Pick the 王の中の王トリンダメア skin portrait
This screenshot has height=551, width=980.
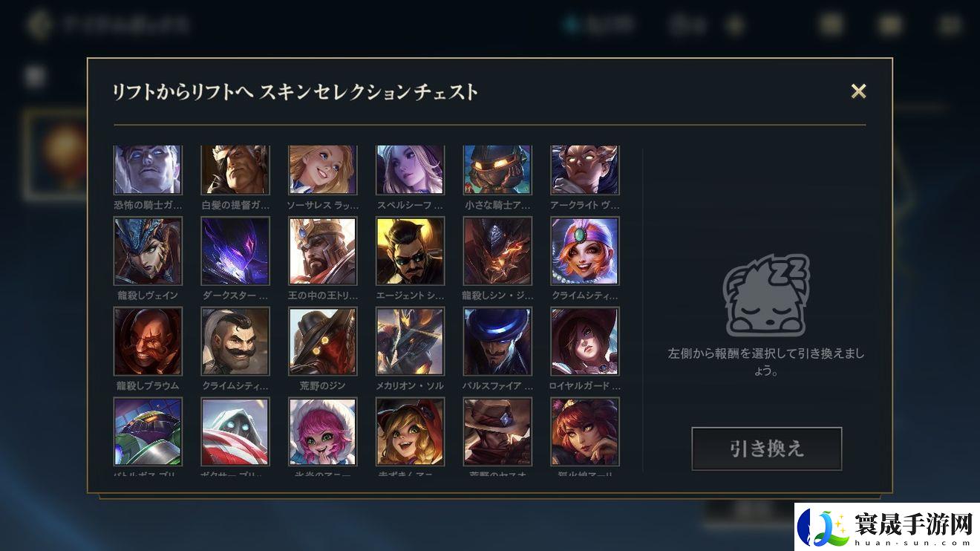(323, 251)
